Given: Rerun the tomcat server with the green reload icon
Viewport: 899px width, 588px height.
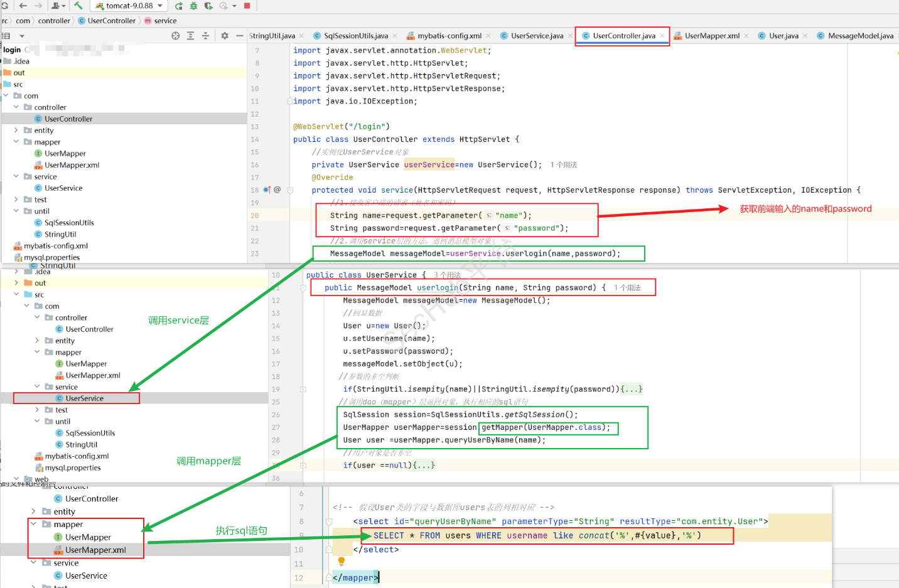Looking at the screenshot, I should (179, 6).
